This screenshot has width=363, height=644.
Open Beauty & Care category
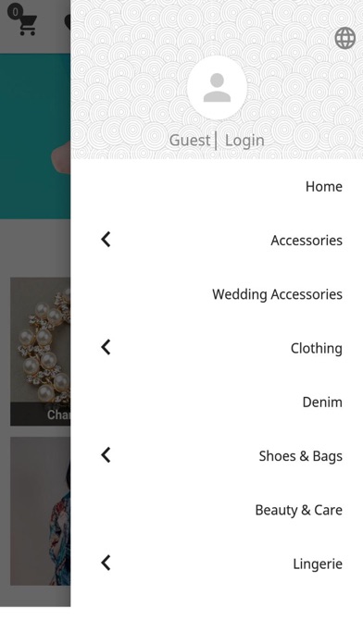298,510
